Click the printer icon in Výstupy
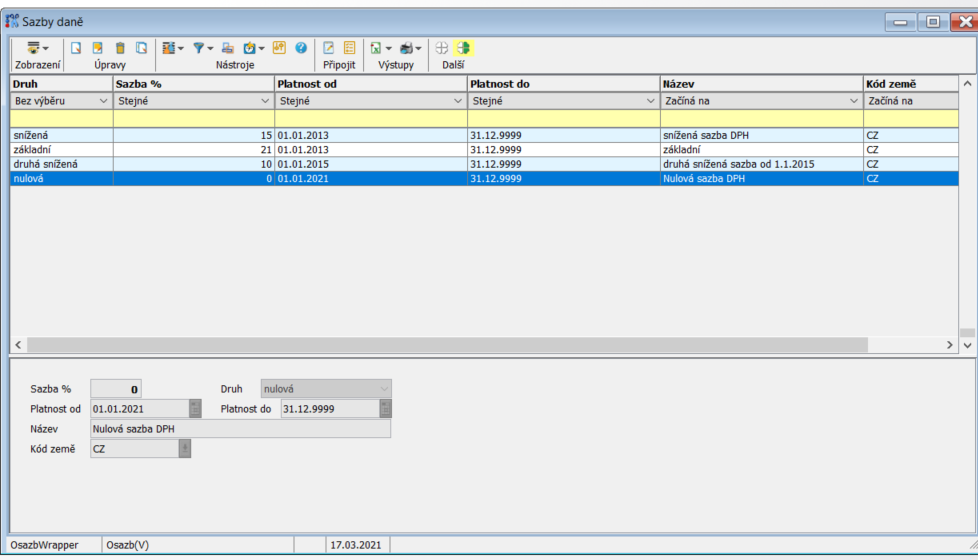 (407, 48)
